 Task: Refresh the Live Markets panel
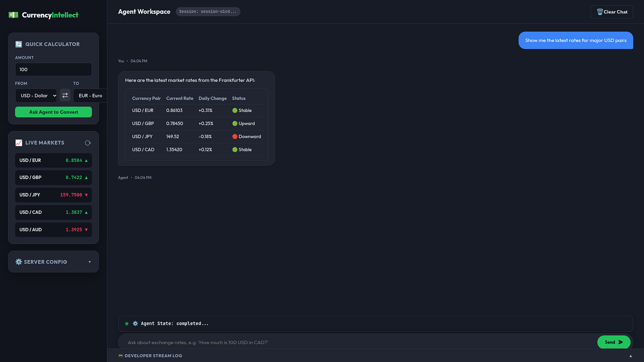point(88,143)
